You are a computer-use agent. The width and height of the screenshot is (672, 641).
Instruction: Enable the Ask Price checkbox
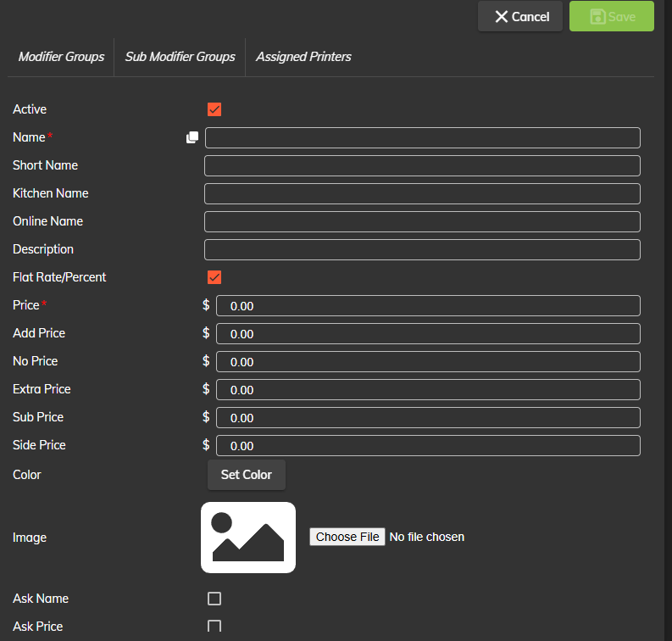click(214, 627)
